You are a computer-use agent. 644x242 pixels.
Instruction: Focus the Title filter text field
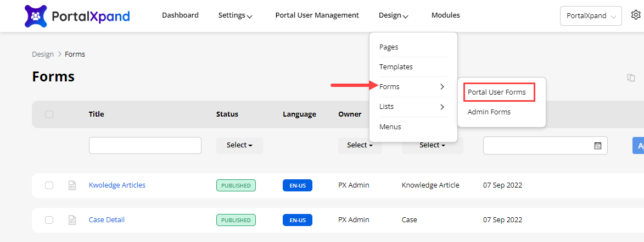(145, 145)
